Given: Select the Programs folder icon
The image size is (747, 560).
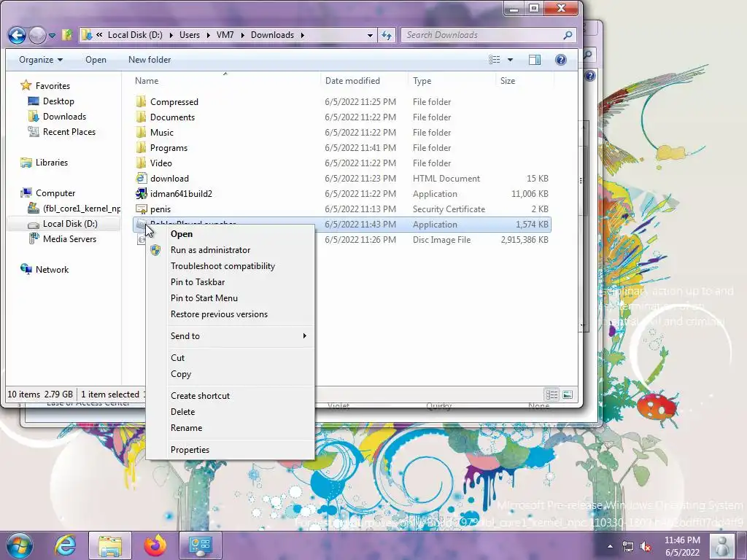Looking at the screenshot, I should [141, 147].
